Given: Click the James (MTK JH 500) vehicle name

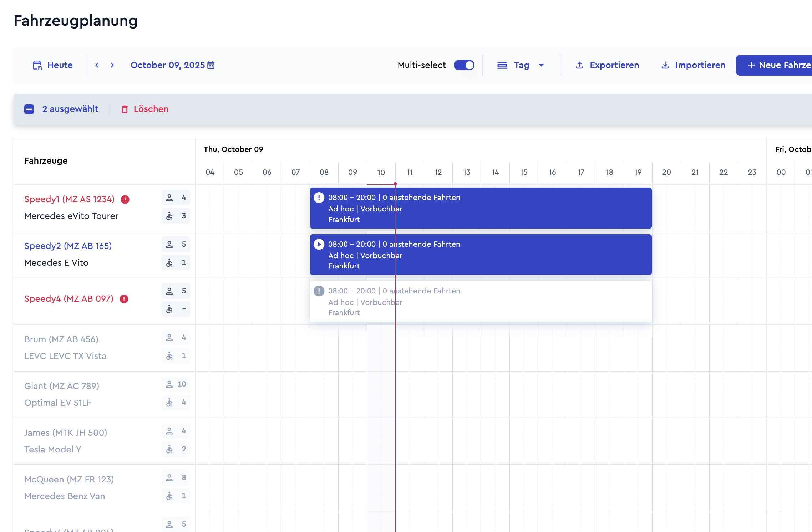Looking at the screenshot, I should click(66, 433).
